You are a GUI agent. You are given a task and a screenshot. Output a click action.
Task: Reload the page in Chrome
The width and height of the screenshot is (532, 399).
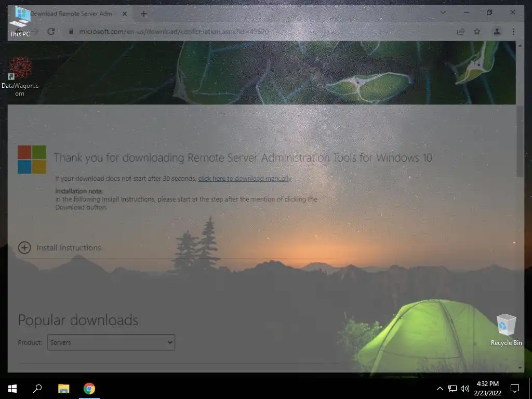coord(51,32)
